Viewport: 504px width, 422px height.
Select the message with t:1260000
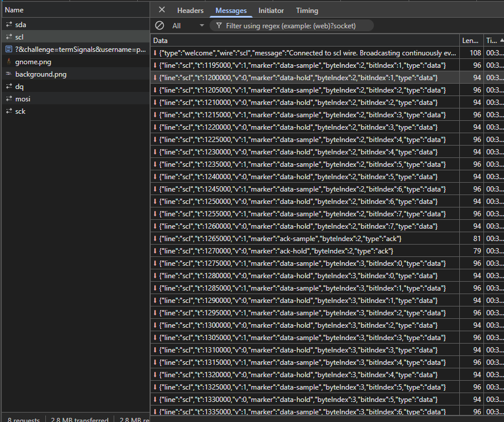tap(327, 226)
